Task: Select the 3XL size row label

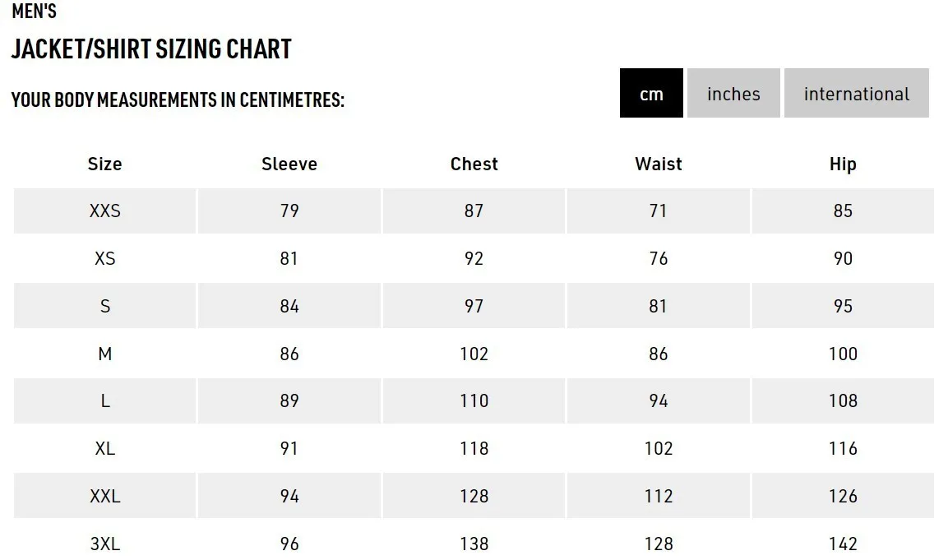Action: point(104,544)
